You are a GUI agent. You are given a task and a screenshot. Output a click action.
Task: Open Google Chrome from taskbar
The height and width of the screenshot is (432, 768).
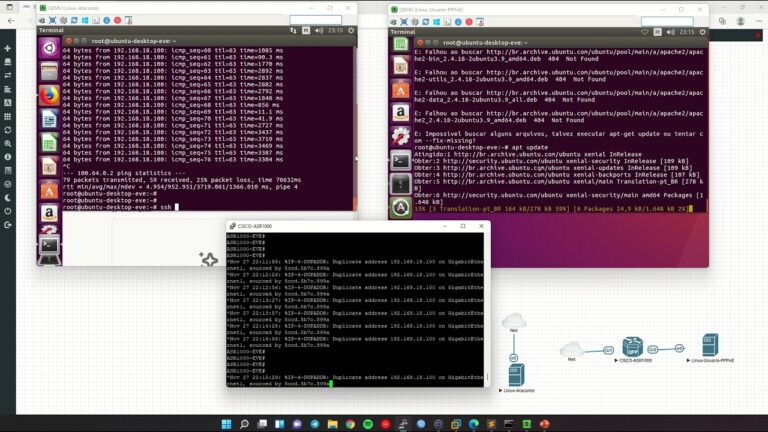point(350,424)
